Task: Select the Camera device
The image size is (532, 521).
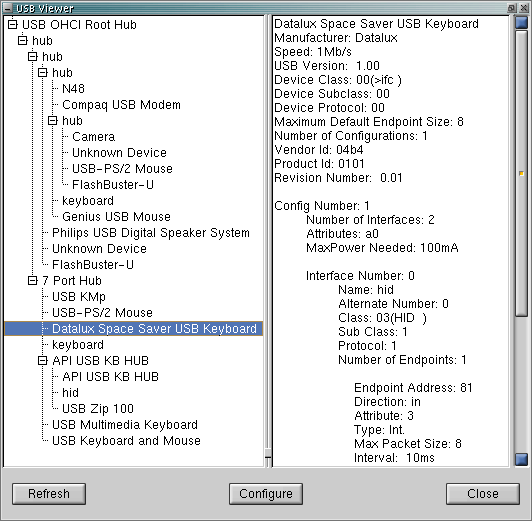Action: [93, 137]
